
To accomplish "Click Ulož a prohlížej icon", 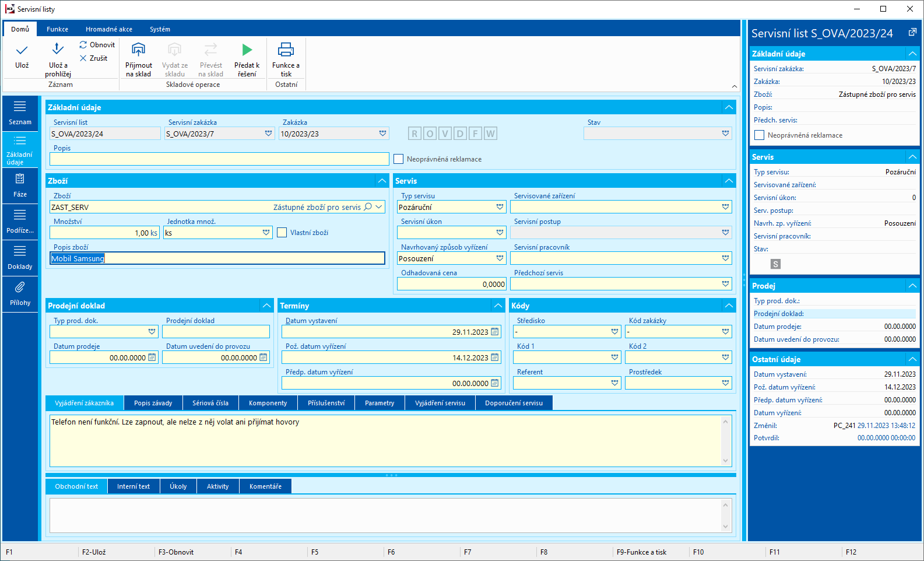I will (58, 50).
